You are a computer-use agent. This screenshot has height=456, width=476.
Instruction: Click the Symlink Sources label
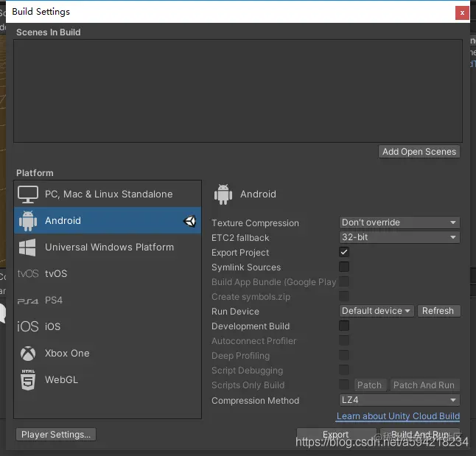246,267
